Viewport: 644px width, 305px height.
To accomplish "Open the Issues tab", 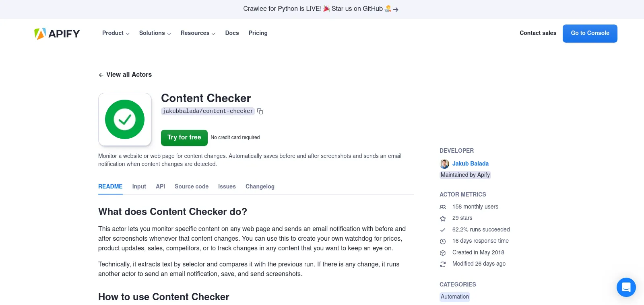I will point(227,186).
